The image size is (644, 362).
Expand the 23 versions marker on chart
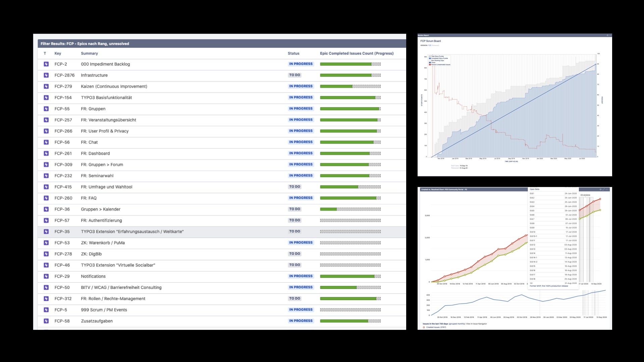coord(585,195)
